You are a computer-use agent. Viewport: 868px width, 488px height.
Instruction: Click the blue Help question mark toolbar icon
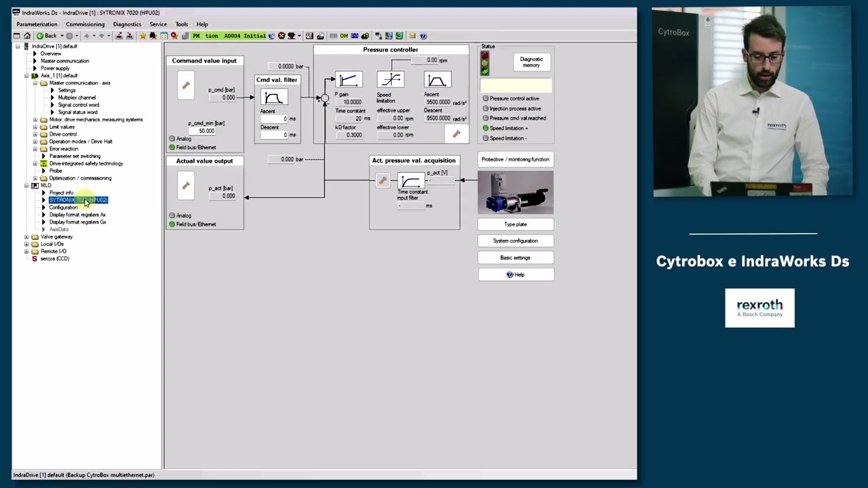423,35
